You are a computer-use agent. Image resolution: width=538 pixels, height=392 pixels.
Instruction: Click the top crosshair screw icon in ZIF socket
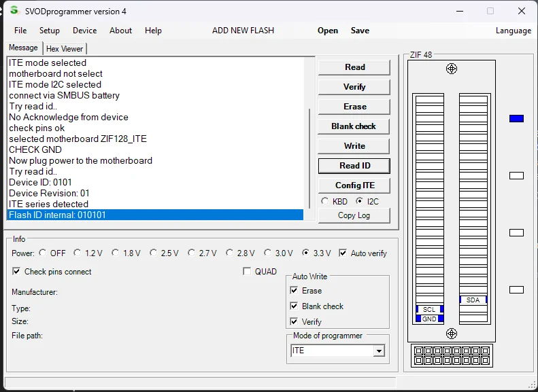coord(451,69)
